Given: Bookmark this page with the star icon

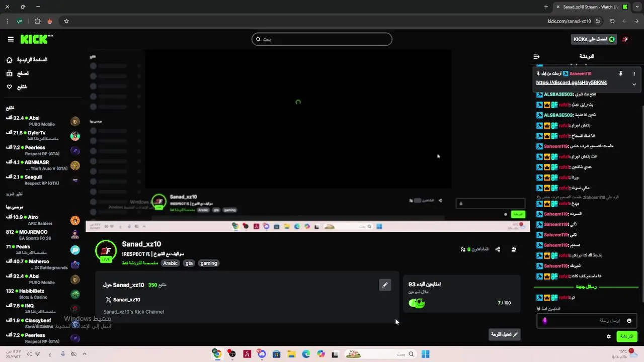Looking at the screenshot, I should (66, 21).
